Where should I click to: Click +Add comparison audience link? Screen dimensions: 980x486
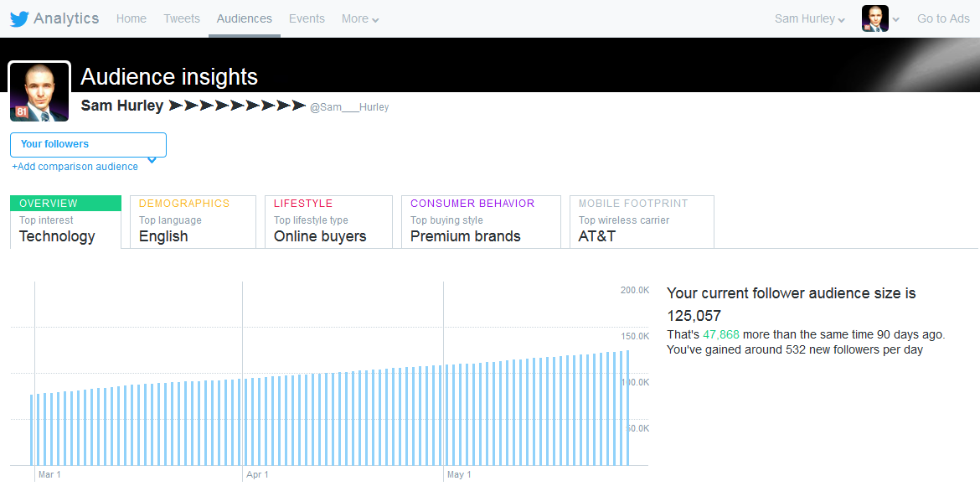click(x=75, y=167)
